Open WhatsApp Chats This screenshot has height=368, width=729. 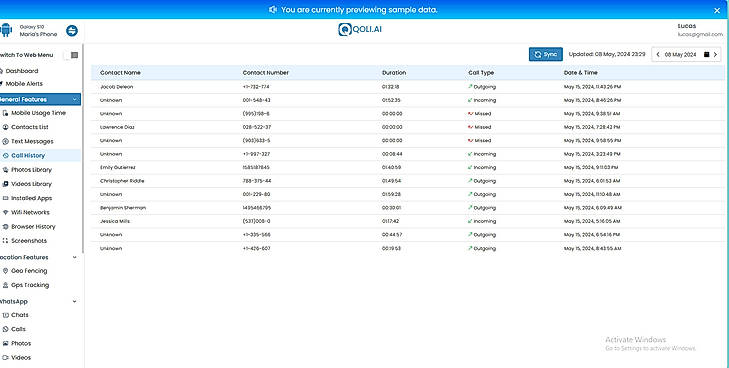click(20, 315)
